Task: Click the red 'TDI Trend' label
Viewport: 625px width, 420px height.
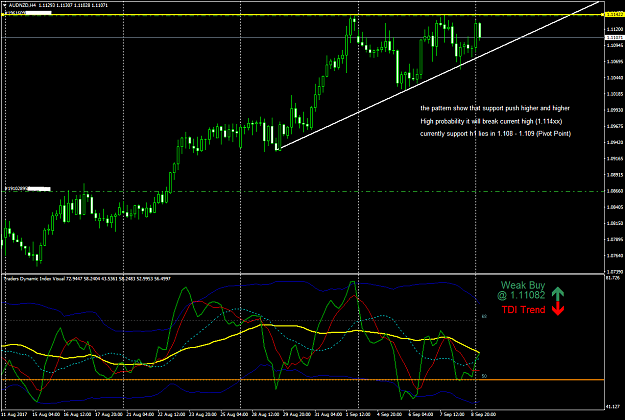Action: 523,310
